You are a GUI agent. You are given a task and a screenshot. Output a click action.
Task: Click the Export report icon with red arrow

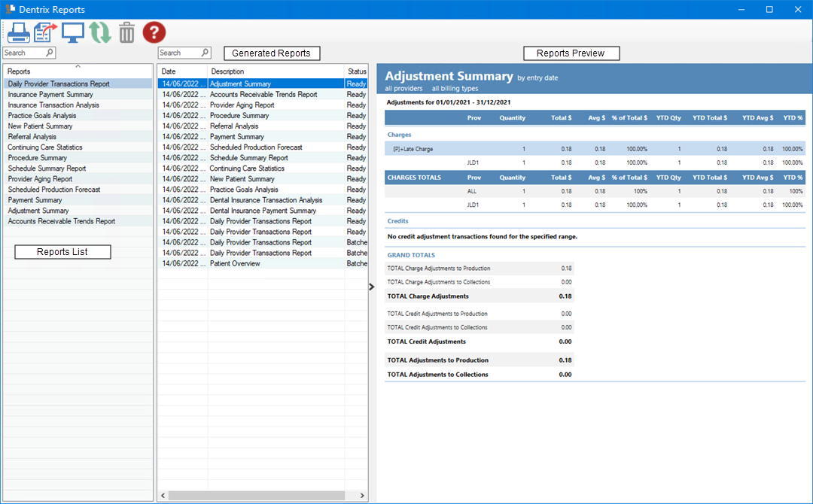coord(46,32)
